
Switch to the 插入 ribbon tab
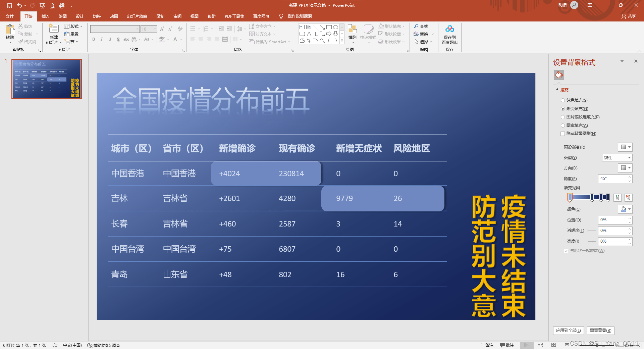click(45, 16)
